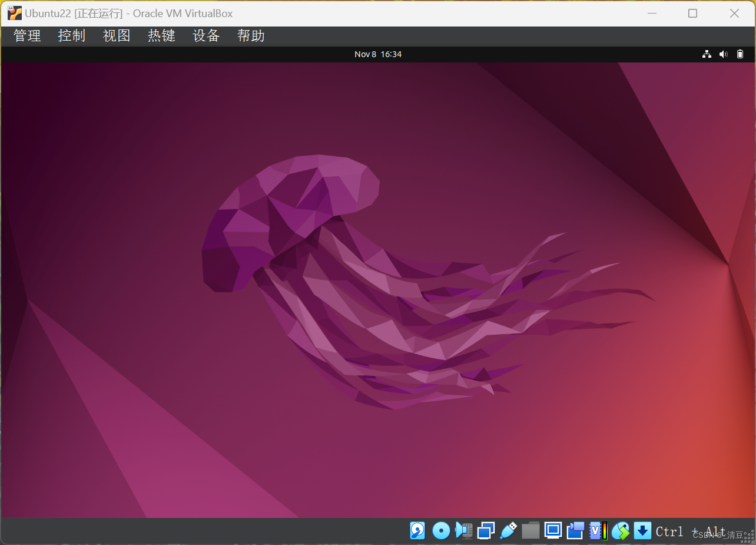
Task: Click the Nov 8 16:34 clock in Ubuntu
Action: point(378,54)
